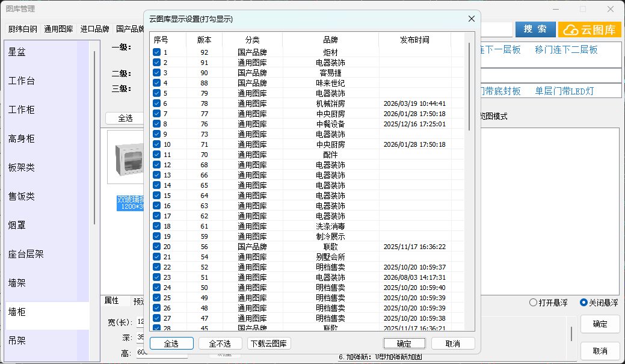Viewport: 625px width, 364px height.
Task: Uncheck the checkbox for row 1 炬材
Action: (x=156, y=52)
